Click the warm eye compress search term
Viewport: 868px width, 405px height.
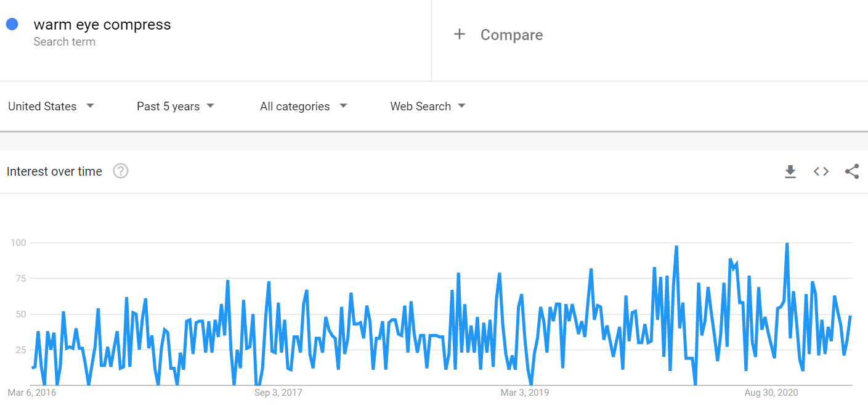[x=102, y=25]
